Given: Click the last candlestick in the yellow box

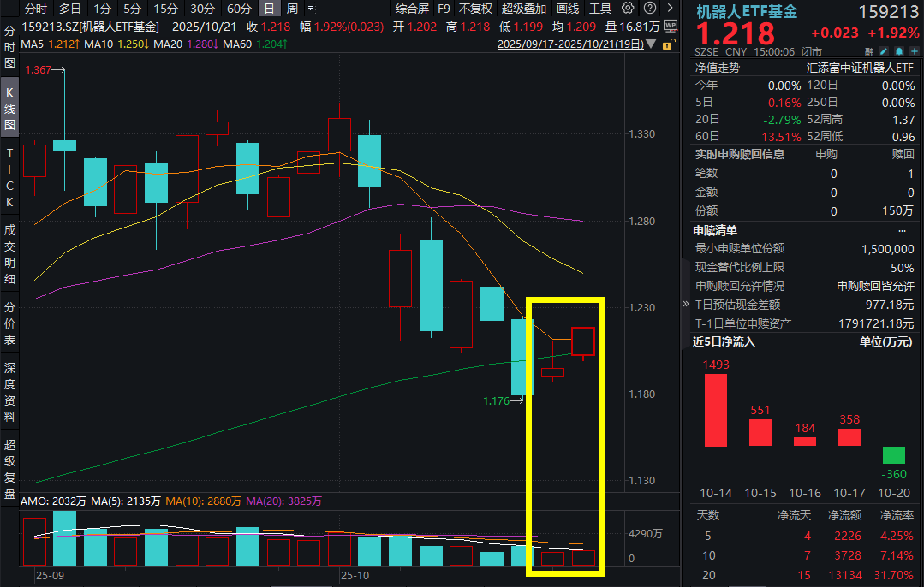Looking at the screenshot, I should point(583,341).
